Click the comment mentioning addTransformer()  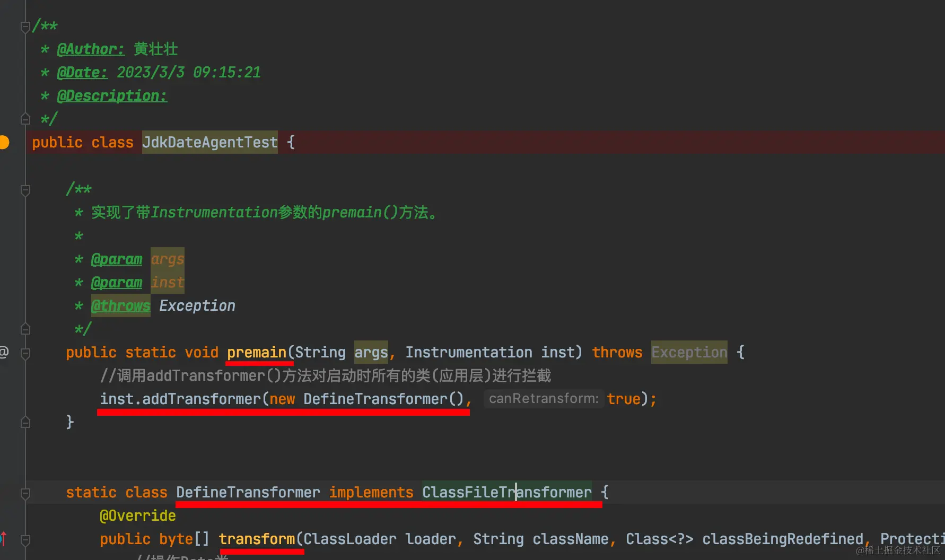tap(326, 375)
